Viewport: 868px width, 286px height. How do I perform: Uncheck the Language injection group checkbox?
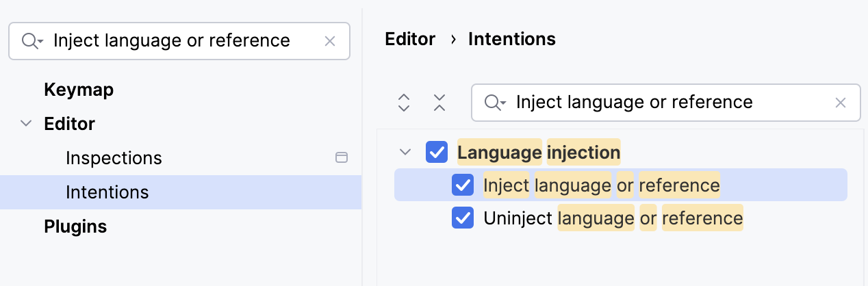437,152
